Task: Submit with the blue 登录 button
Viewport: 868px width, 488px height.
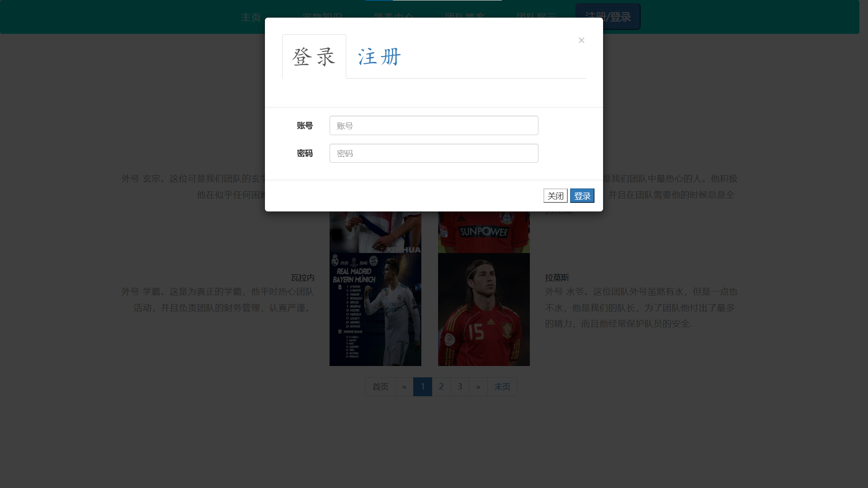Action: tap(582, 196)
